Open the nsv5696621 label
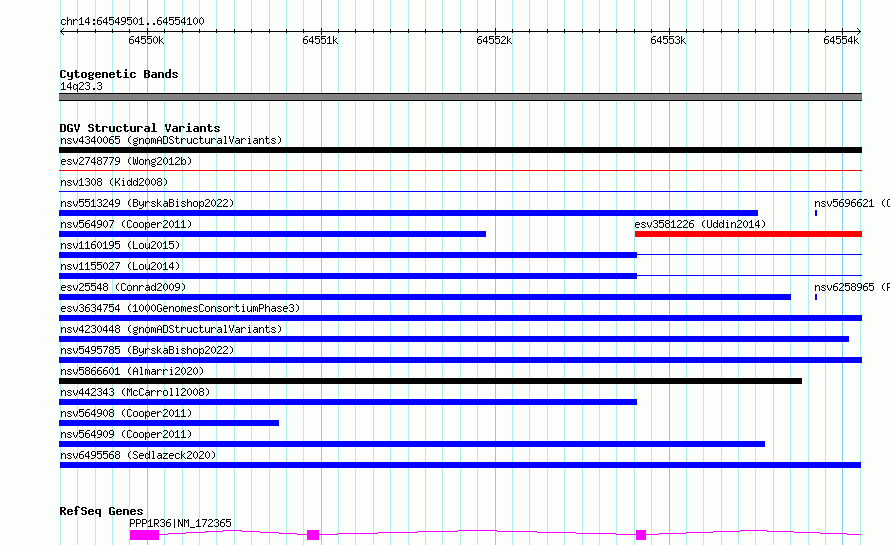This screenshot has height=545, width=890. [851, 203]
